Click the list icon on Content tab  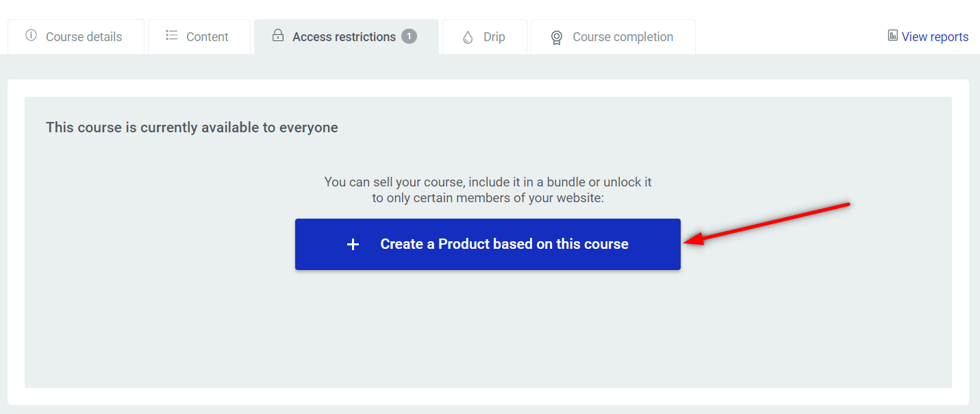click(x=172, y=36)
